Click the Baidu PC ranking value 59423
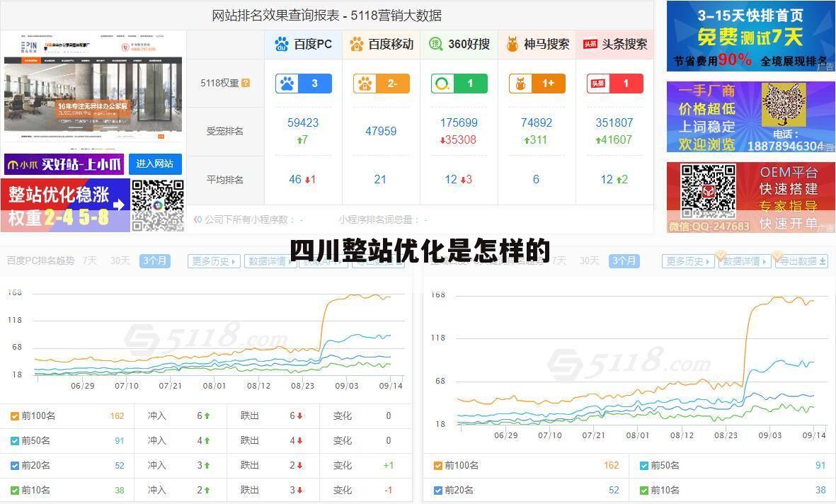This screenshot has height=504, width=836. (303, 122)
